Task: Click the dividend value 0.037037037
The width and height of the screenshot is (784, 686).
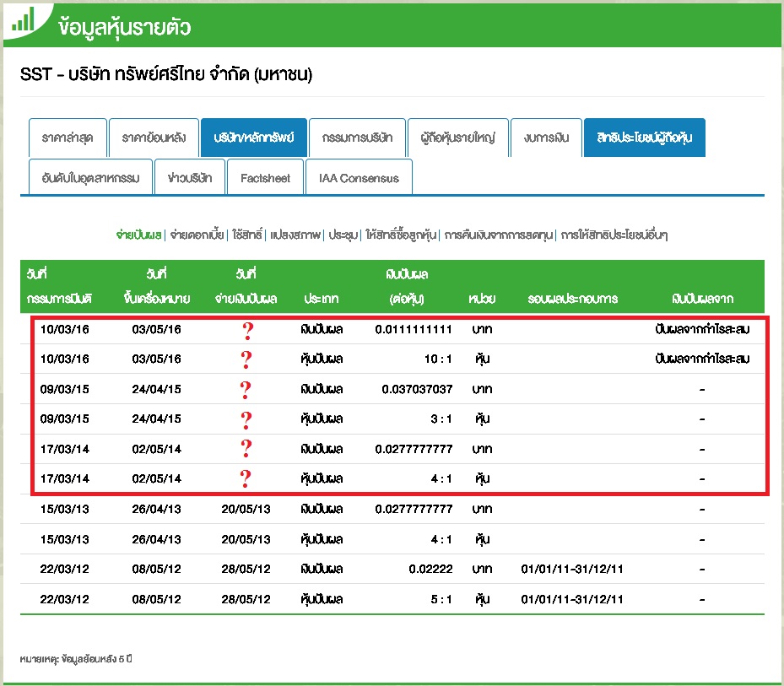Action: (417, 389)
